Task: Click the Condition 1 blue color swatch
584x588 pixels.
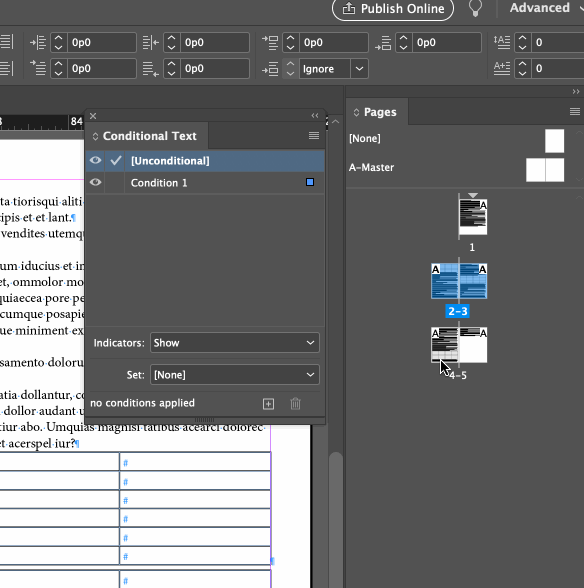Action: click(x=310, y=182)
